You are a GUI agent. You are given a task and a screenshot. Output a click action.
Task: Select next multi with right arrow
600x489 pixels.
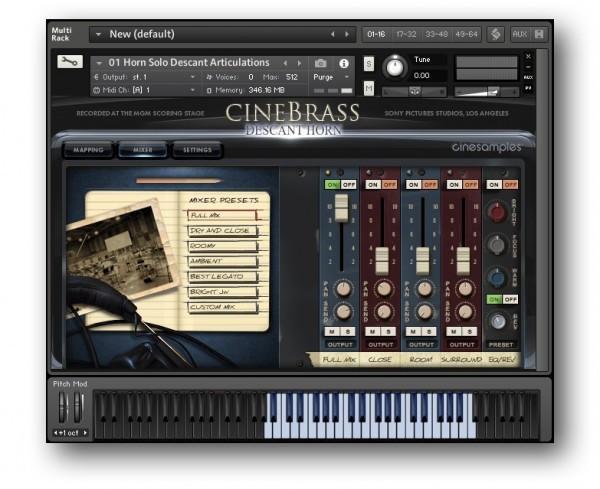pyautogui.click(x=347, y=34)
